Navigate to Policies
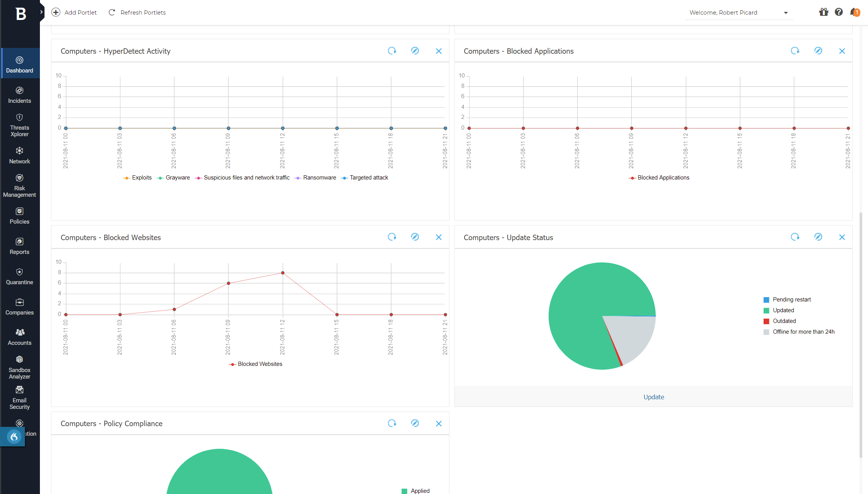 20,216
